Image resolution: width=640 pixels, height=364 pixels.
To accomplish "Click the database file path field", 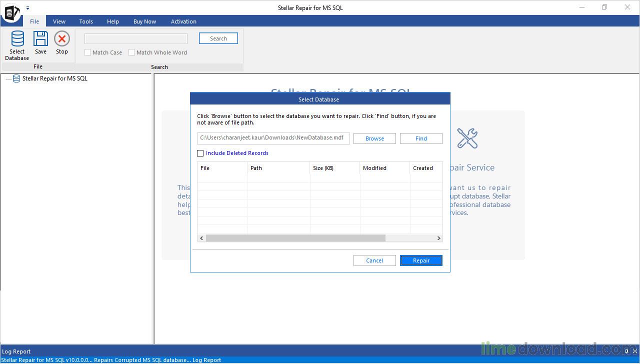I will click(x=273, y=138).
